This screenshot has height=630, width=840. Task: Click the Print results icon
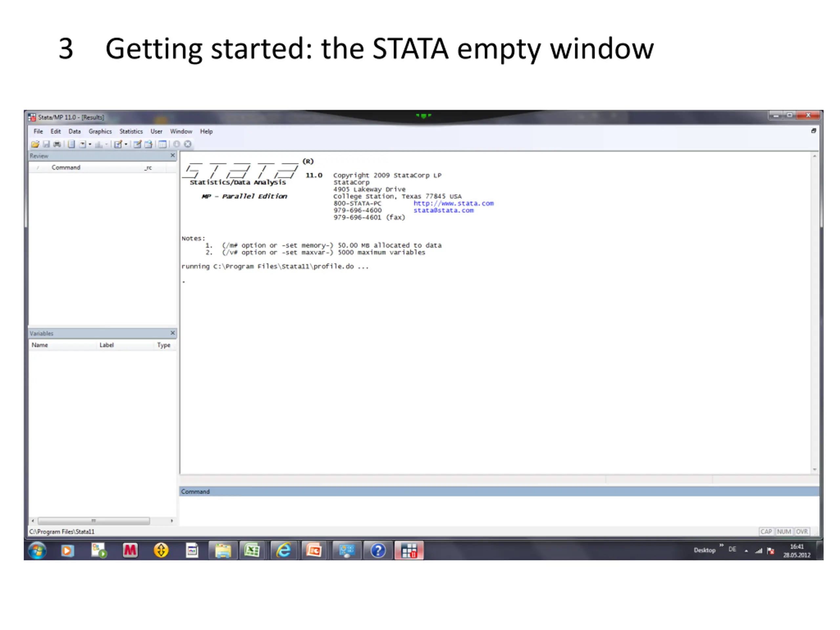click(57, 144)
